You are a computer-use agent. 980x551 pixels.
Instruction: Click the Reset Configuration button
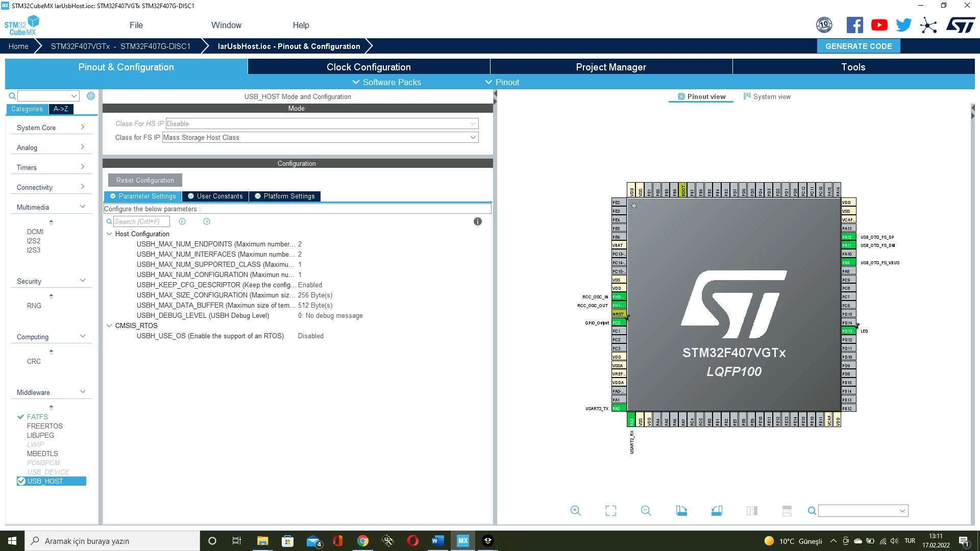pyautogui.click(x=145, y=180)
